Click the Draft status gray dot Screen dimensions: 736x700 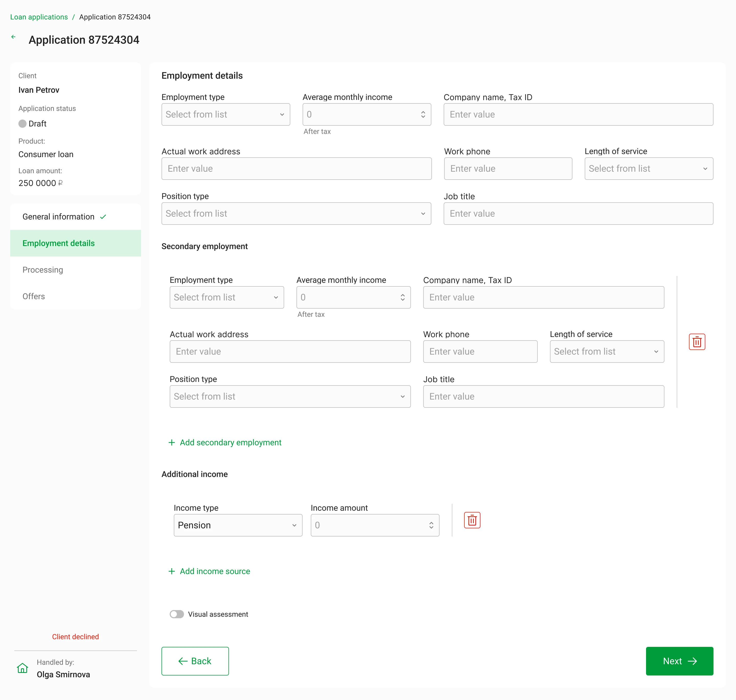(22, 123)
